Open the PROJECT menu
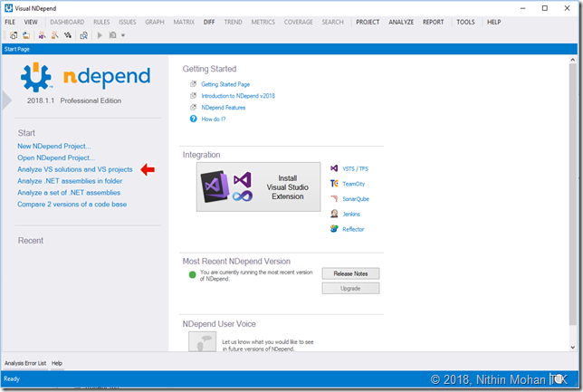The height and width of the screenshot is (392, 583). 368,22
